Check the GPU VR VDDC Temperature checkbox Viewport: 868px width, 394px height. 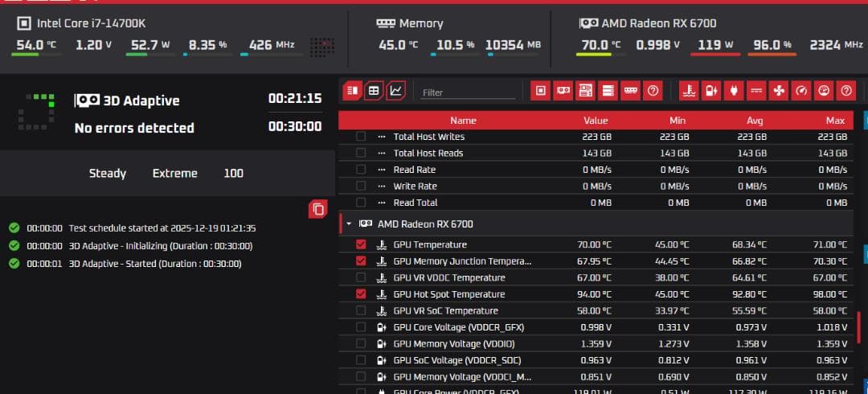click(x=361, y=277)
